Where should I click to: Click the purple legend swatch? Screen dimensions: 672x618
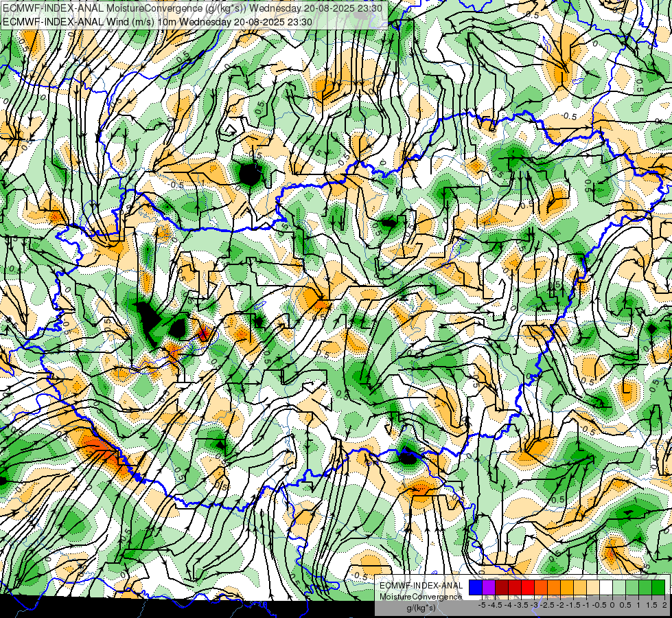click(489, 588)
